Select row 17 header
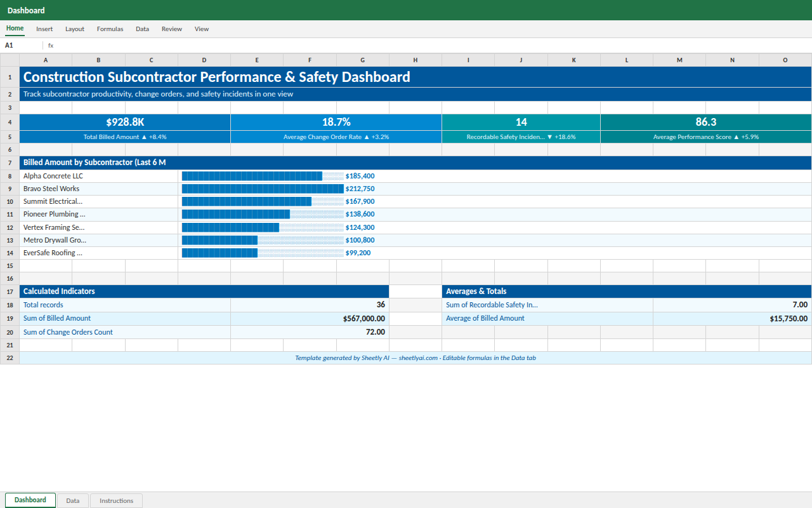The image size is (812, 508). [x=10, y=291]
